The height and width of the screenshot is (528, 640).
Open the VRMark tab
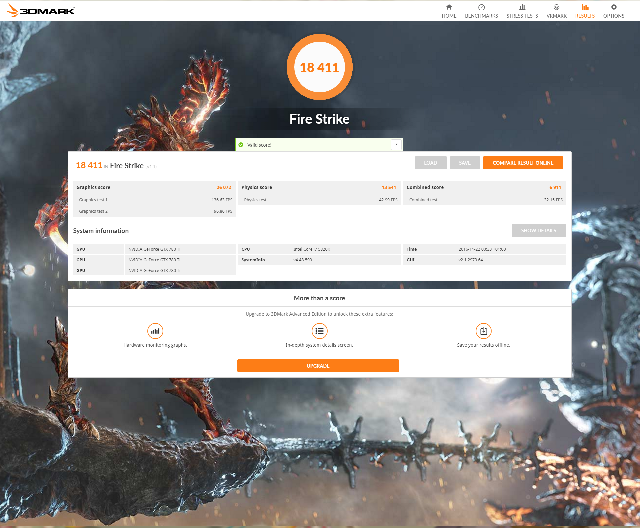(x=557, y=11)
